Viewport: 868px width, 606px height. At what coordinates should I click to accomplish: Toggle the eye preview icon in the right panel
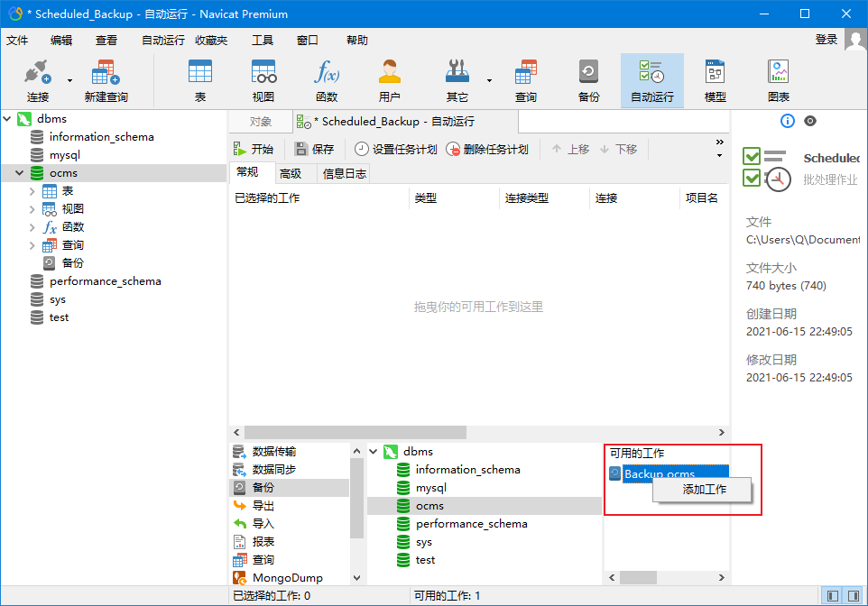[x=810, y=121]
